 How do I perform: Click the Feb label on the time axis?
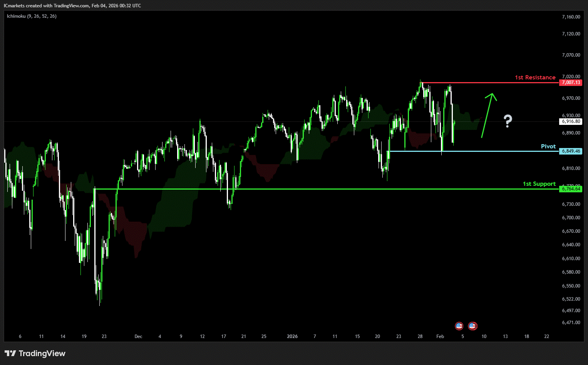click(x=440, y=336)
